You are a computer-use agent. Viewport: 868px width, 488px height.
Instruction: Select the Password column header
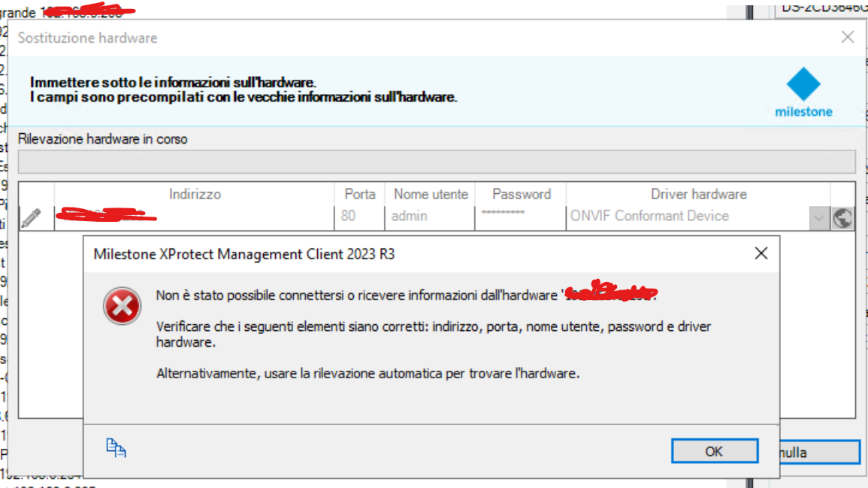click(522, 194)
